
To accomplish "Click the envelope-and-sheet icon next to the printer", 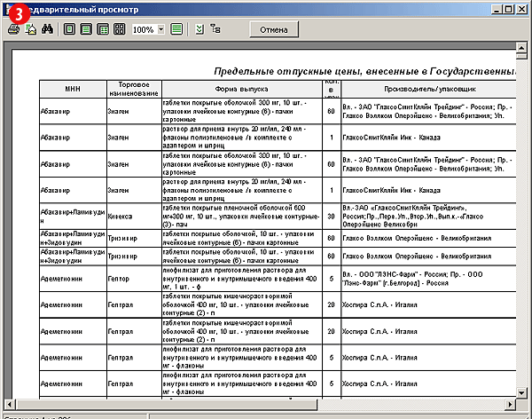I will click(x=31, y=29).
